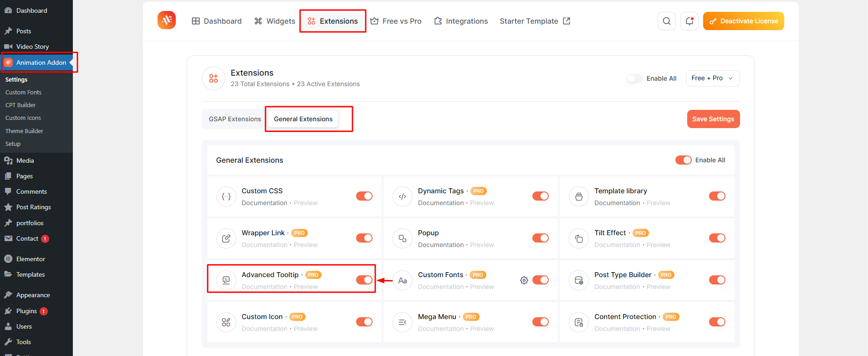Open Post Ratings in the sidebar

tap(36, 207)
